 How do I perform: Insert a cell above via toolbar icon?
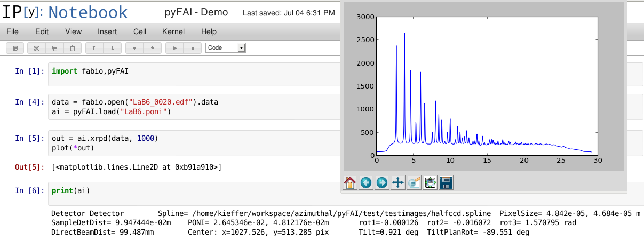pos(134,48)
